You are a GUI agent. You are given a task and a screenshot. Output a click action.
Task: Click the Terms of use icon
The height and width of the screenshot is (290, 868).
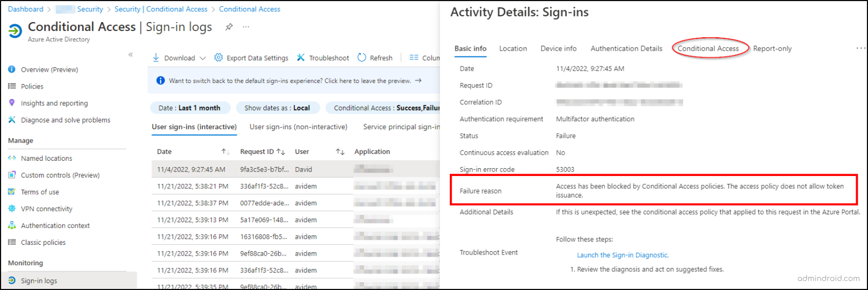tap(12, 192)
